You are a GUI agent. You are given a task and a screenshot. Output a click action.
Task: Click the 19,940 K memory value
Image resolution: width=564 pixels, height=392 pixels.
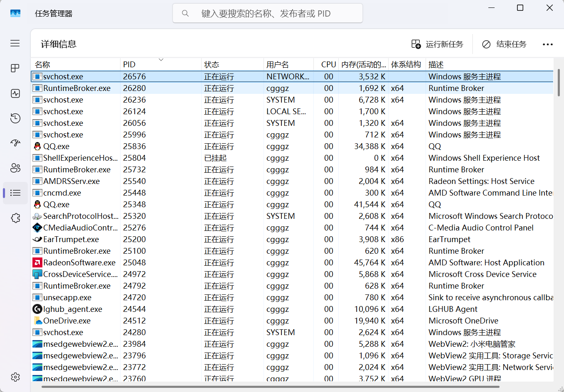click(370, 321)
